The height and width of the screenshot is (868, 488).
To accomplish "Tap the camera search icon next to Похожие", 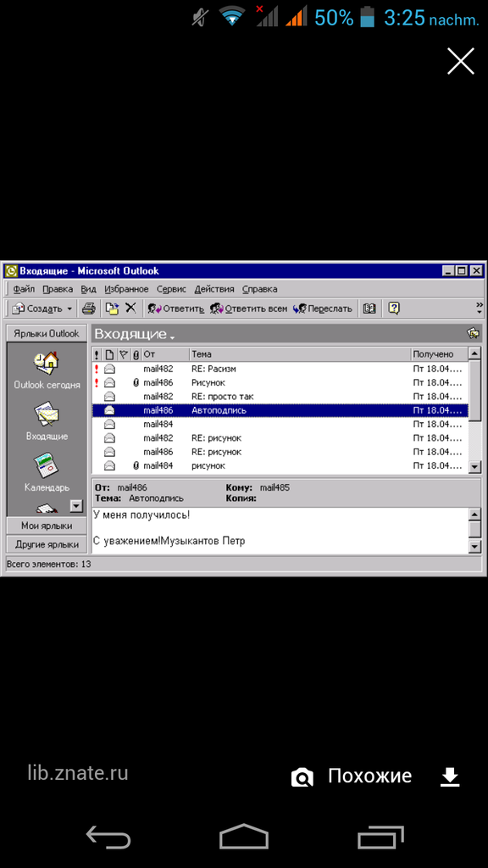I will pyautogui.click(x=302, y=778).
